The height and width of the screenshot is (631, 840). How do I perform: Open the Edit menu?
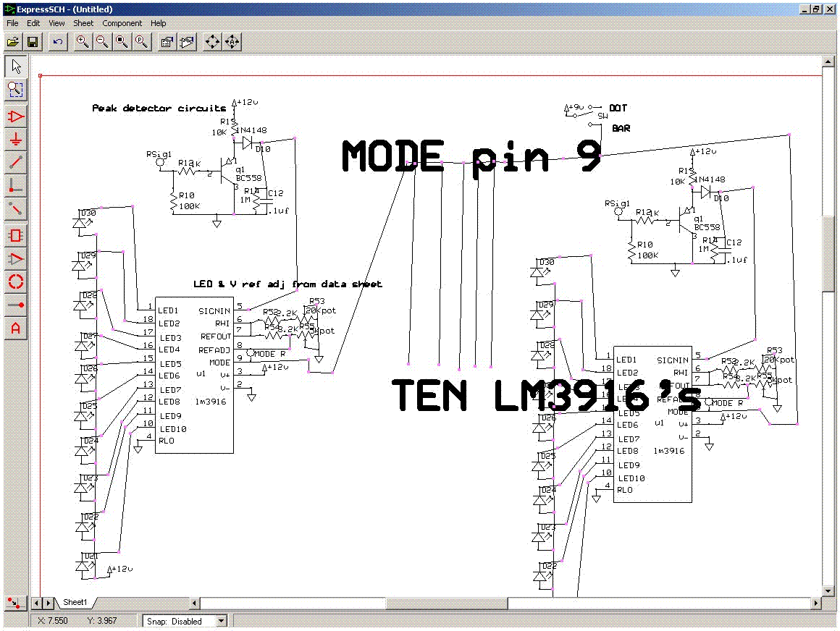tap(33, 23)
